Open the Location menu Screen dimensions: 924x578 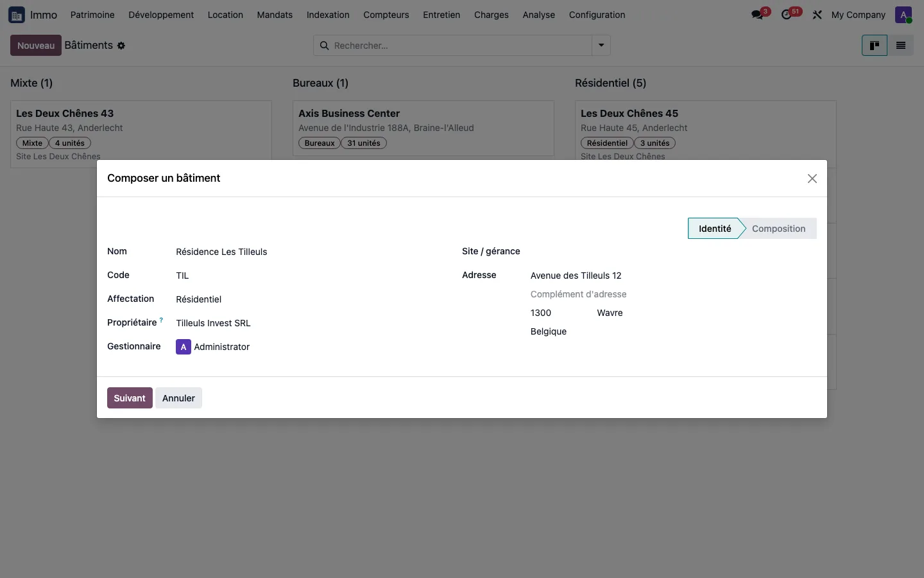(x=225, y=15)
